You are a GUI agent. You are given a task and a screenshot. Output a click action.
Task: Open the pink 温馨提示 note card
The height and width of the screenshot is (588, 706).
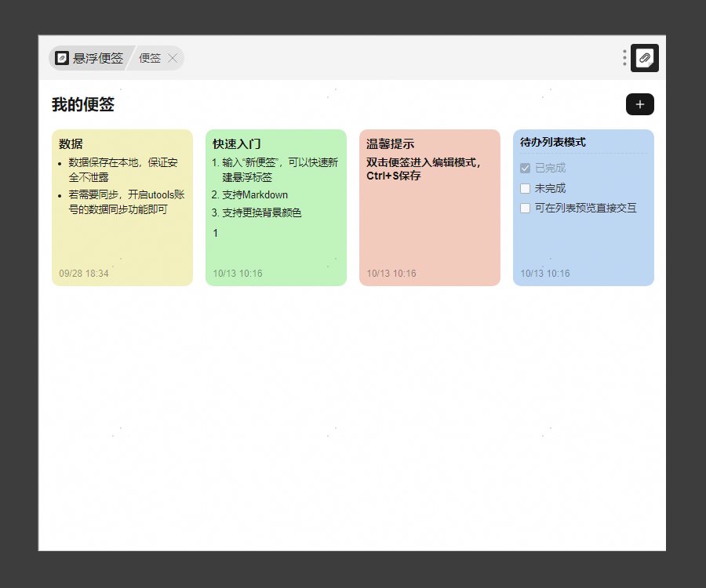[429, 227]
